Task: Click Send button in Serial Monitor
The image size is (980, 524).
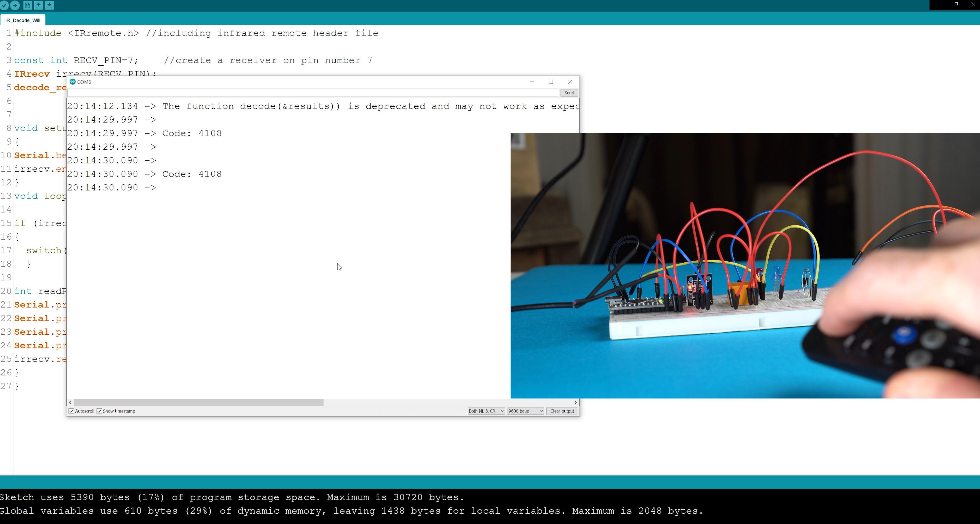Action: [x=569, y=93]
